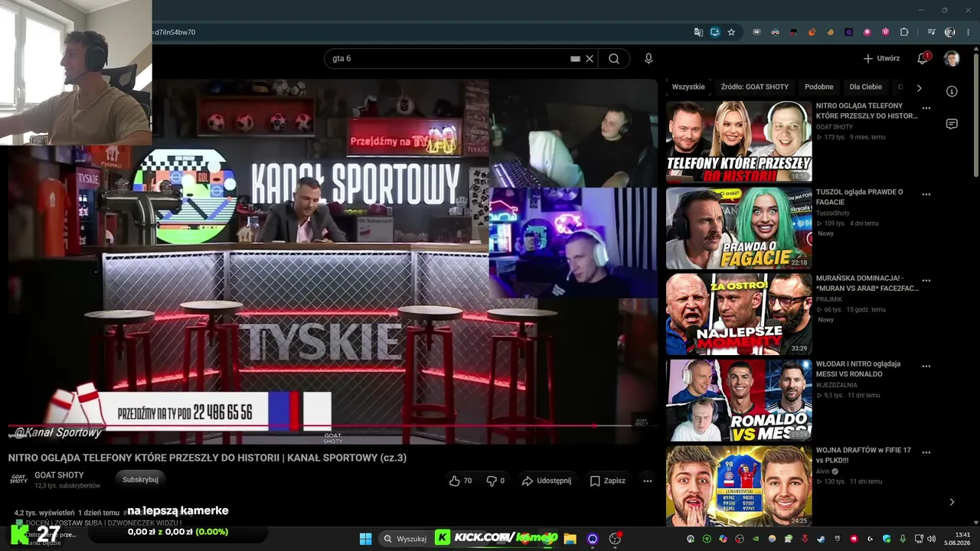The height and width of the screenshot is (551, 980).
Task: Open the TELEFONY KTÓRE PRZESZŁY DO HISTORII thumbnail
Action: 739,142
